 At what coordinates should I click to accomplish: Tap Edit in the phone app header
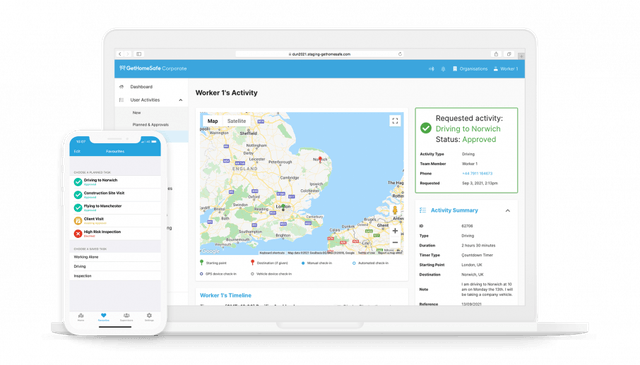coord(77,151)
